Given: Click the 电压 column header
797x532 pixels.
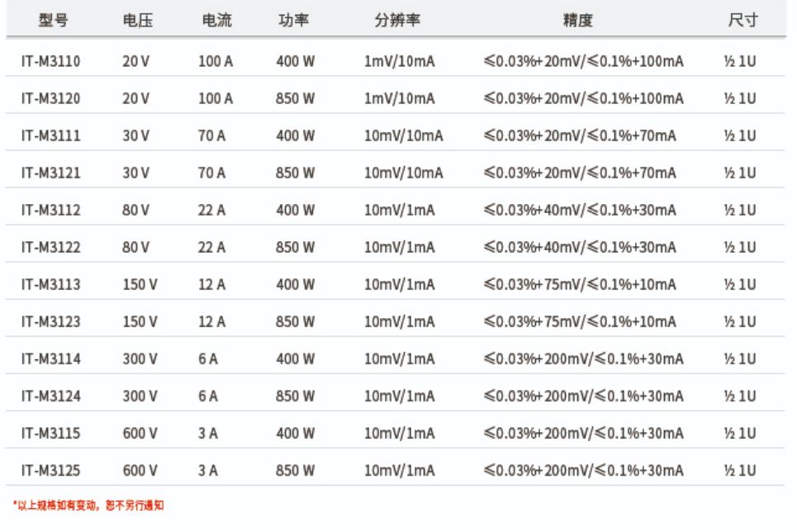Looking at the screenshot, I should 137,21.
